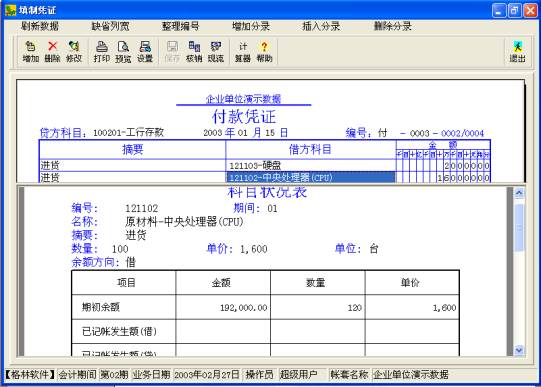541x387 pixels.
Task: Click the 16000000 amount in CPU row
Action: [x=463, y=178]
